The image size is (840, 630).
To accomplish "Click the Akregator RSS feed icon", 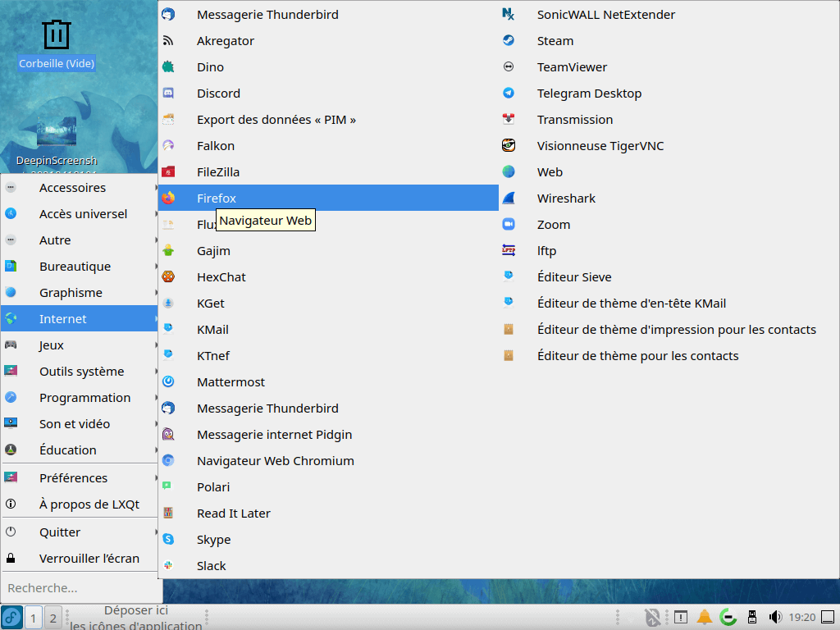I will click(x=168, y=41).
